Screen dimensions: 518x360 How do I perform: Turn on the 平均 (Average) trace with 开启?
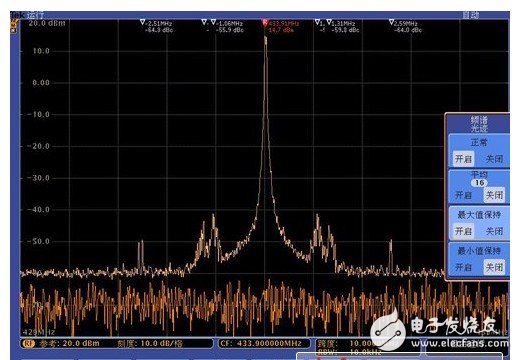pos(463,195)
